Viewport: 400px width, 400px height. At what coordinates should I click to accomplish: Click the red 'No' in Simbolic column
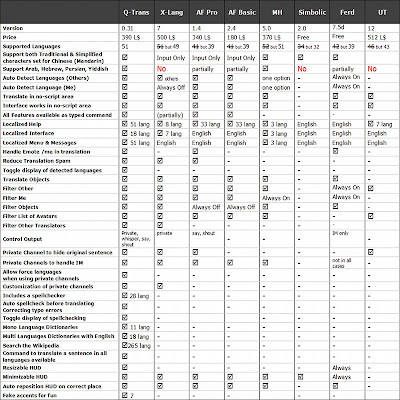[302, 69]
